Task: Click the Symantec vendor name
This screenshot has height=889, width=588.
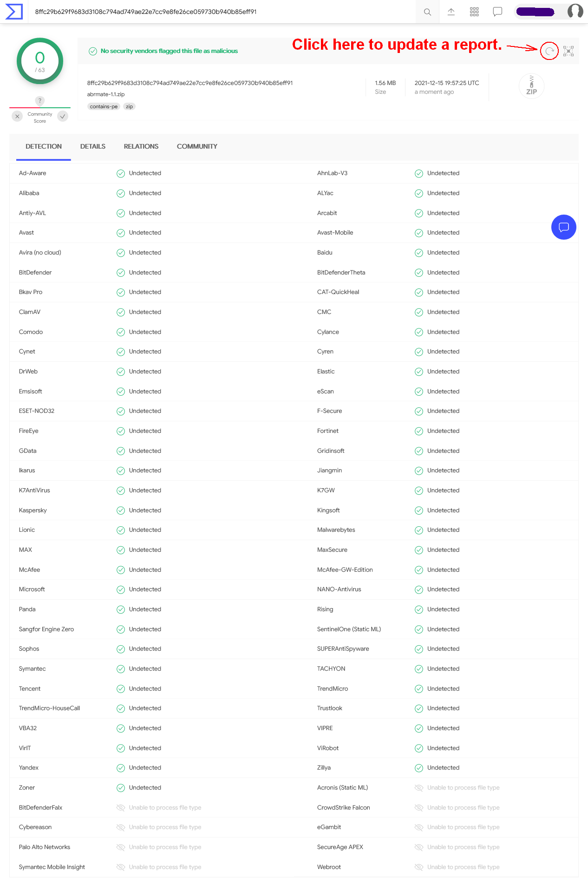Action: [33, 669]
